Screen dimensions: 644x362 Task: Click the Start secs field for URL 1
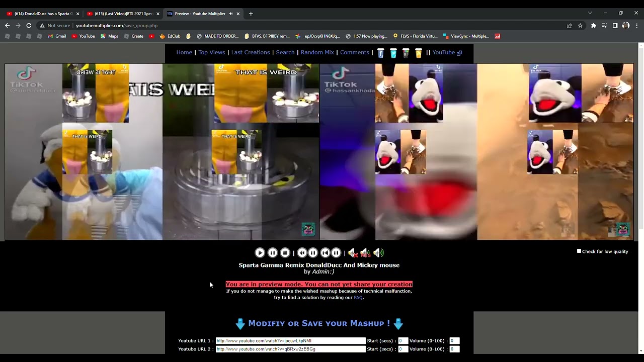[403, 341]
